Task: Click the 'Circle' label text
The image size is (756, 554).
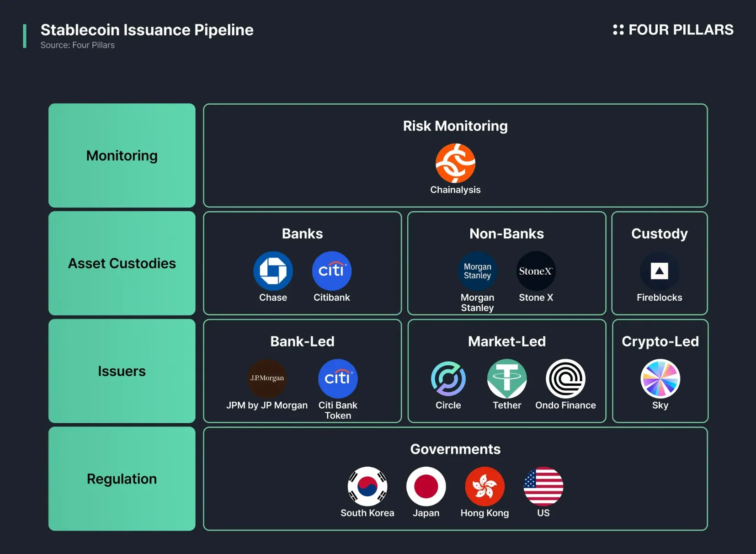Action: [x=448, y=405]
